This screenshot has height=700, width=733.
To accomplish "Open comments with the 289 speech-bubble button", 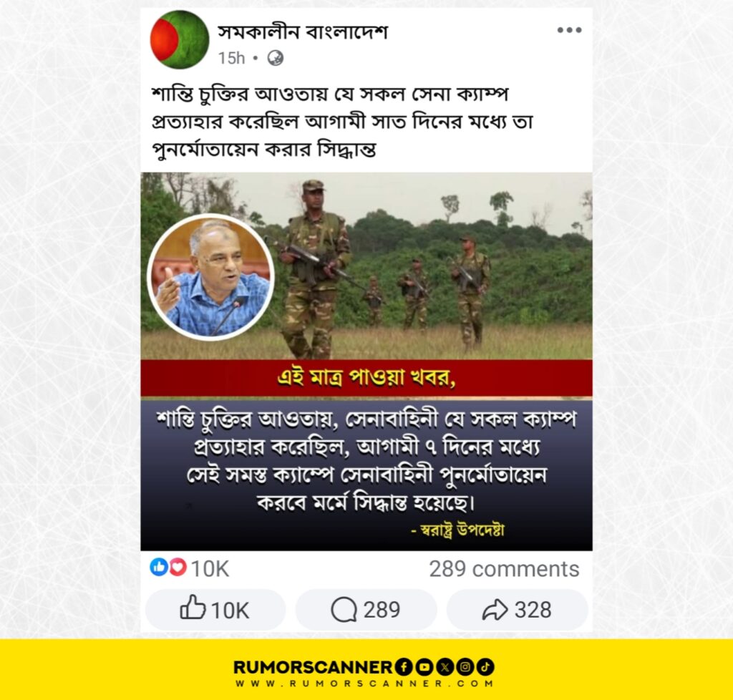I will (x=366, y=609).
